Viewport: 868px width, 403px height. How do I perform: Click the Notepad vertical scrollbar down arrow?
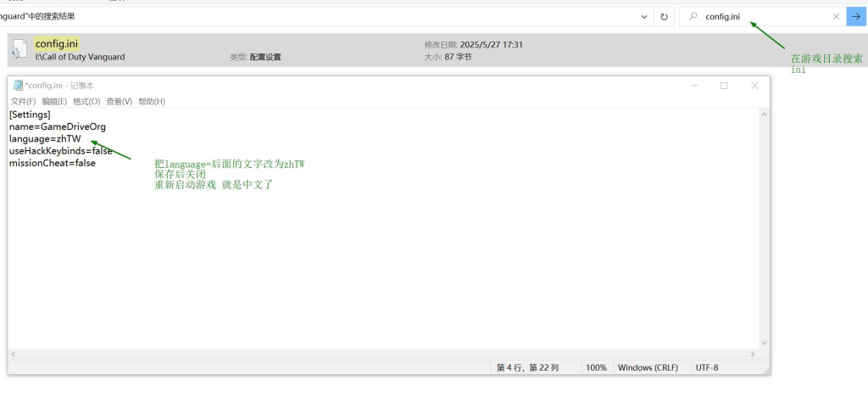click(x=765, y=343)
